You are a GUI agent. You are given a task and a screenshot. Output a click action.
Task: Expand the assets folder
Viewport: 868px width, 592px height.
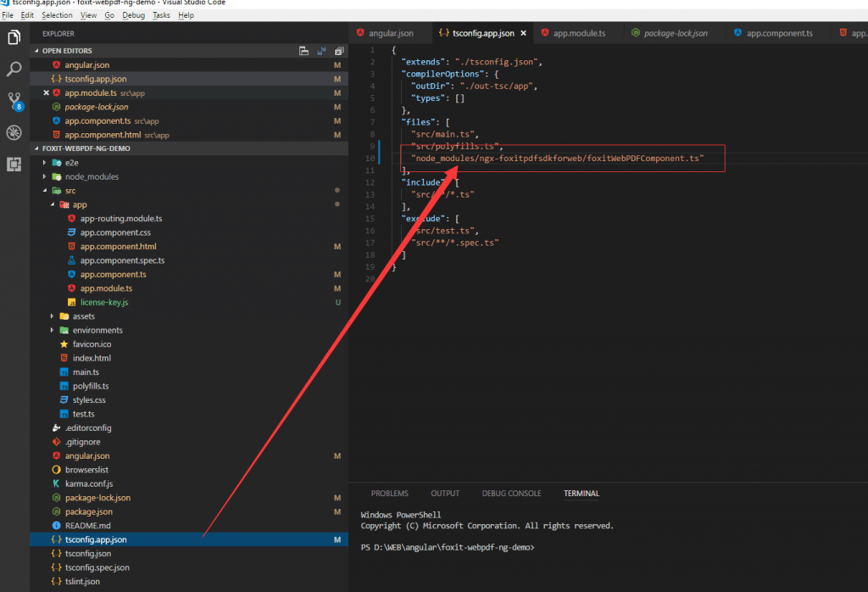53,316
